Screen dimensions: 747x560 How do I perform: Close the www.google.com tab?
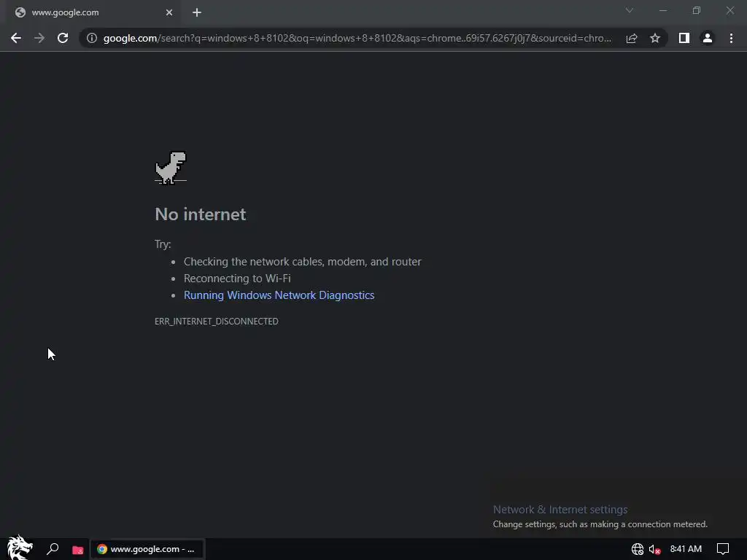tap(169, 12)
